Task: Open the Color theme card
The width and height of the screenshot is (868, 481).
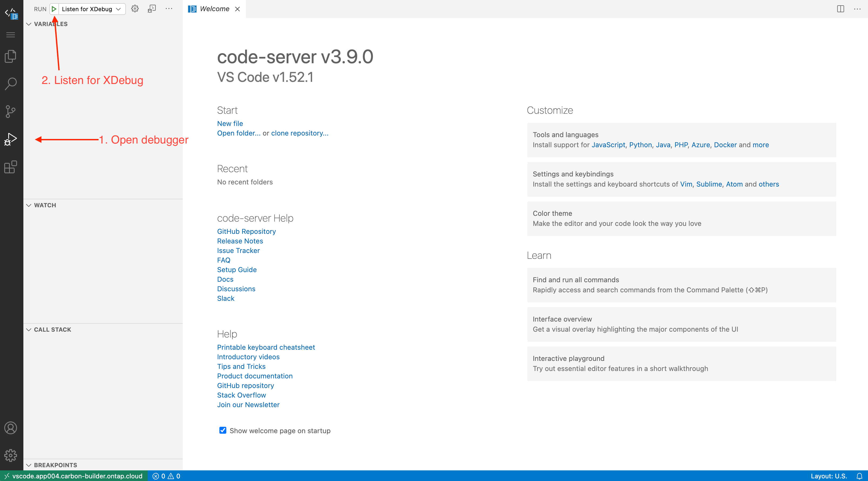Action: 681,218
